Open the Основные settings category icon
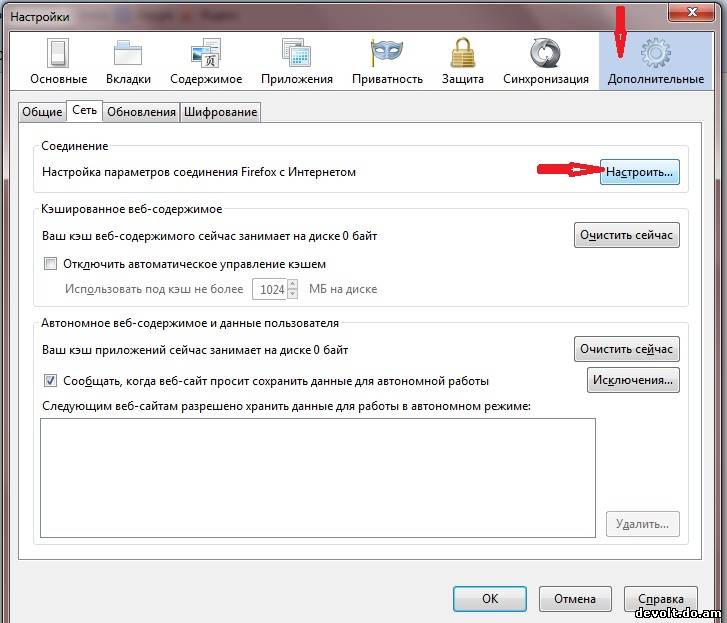The width and height of the screenshot is (727, 623). [58, 53]
